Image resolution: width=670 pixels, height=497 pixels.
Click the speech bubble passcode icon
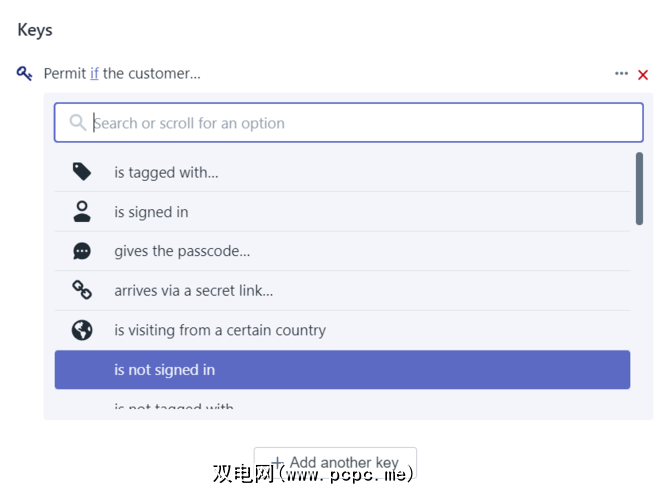(x=82, y=251)
